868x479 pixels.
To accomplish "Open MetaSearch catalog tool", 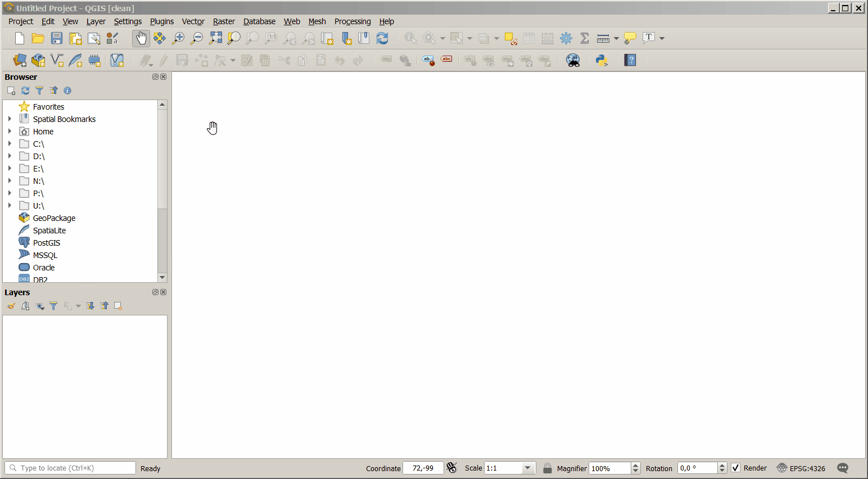I will 573,60.
